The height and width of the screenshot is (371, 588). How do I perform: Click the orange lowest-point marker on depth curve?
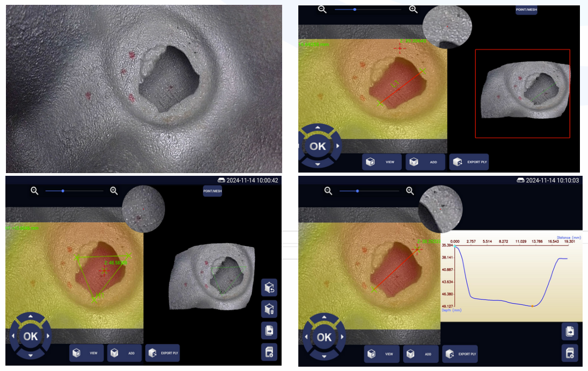pyautogui.click(x=532, y=306)
